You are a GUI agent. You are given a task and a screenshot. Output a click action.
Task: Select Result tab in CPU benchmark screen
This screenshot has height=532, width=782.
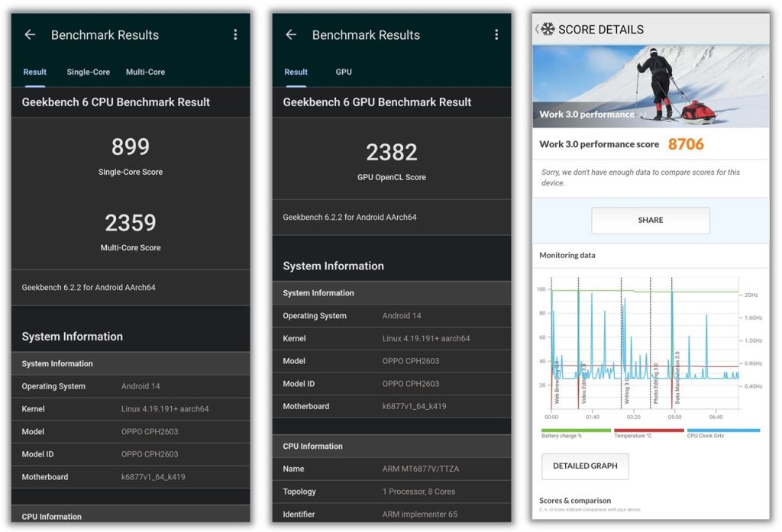pyautogui.click(x=35, y=72)
